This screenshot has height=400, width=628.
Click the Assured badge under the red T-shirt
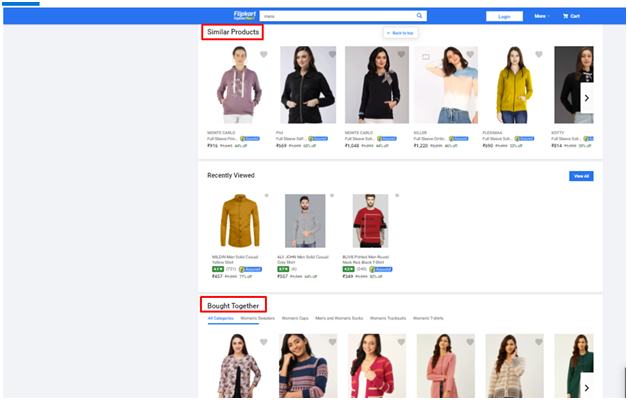point(381,269)
